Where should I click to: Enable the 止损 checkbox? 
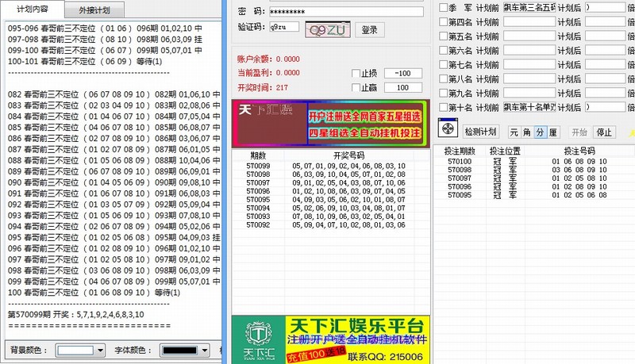point(356,73)
